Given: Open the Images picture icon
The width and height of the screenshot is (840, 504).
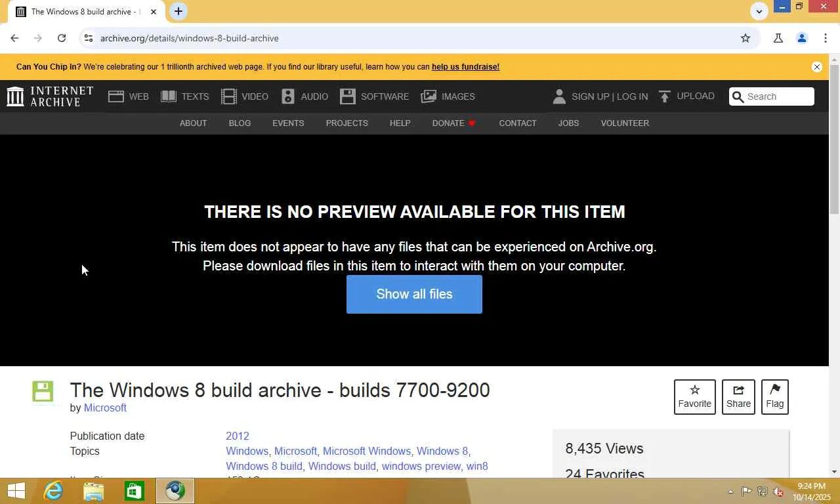Looking at the screenshot, I should (429, 96).
